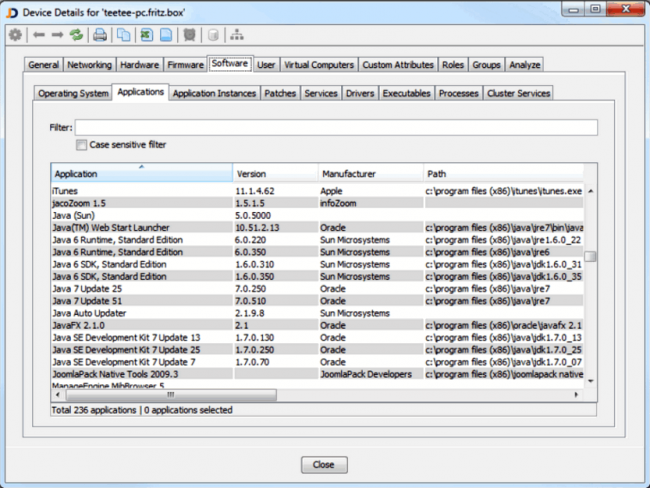This screenshot has height=488, width=650.
Task: Click the copy icon in toolbar
Action: point(122,35)
